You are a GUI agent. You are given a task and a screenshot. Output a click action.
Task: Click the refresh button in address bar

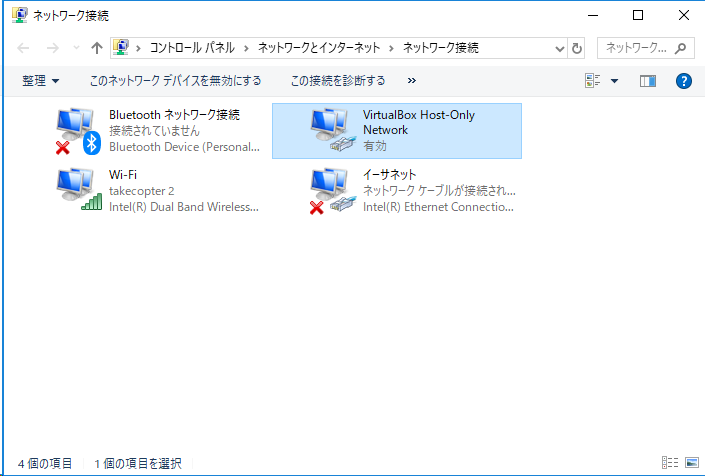576,48
